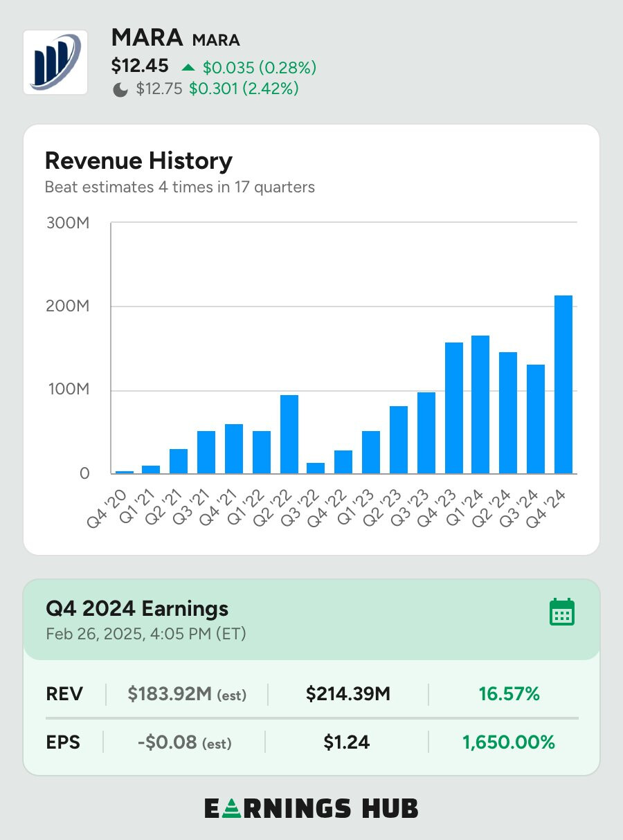Select the Q2 '22 revenue bar
Viewport: 623px width, 840px height.
point(289,435)
